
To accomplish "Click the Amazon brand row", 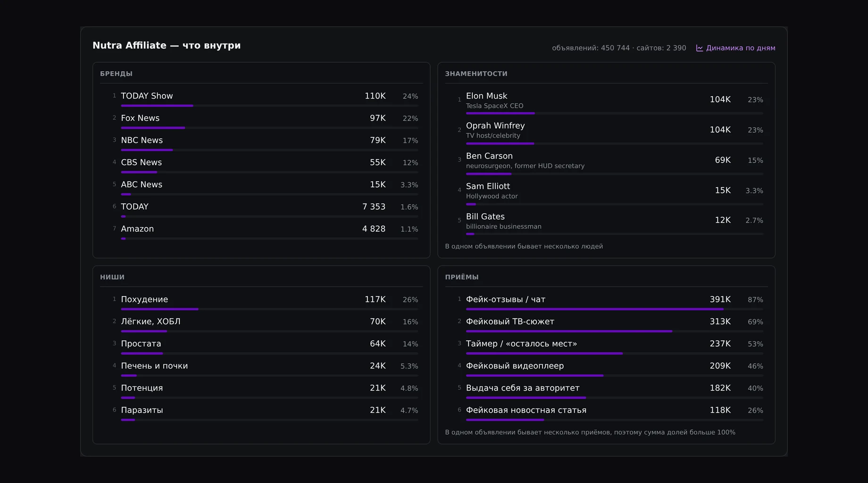I will pyautogui.click(x=265, y=231).
